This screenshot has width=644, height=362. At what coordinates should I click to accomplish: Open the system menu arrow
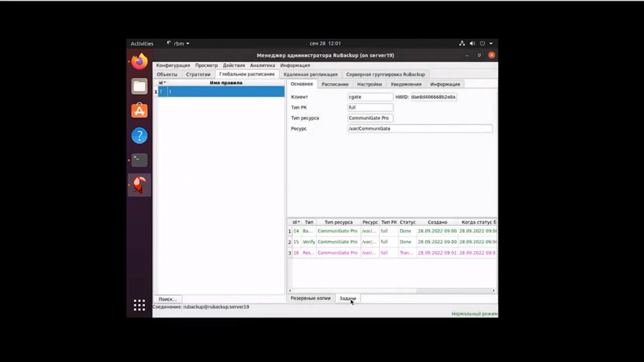coord(491,43)
